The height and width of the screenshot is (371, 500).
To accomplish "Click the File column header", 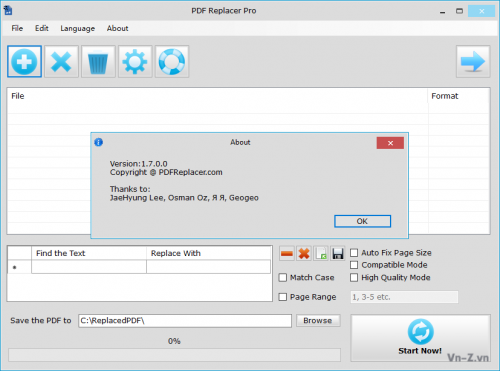I will pos(217,96).
